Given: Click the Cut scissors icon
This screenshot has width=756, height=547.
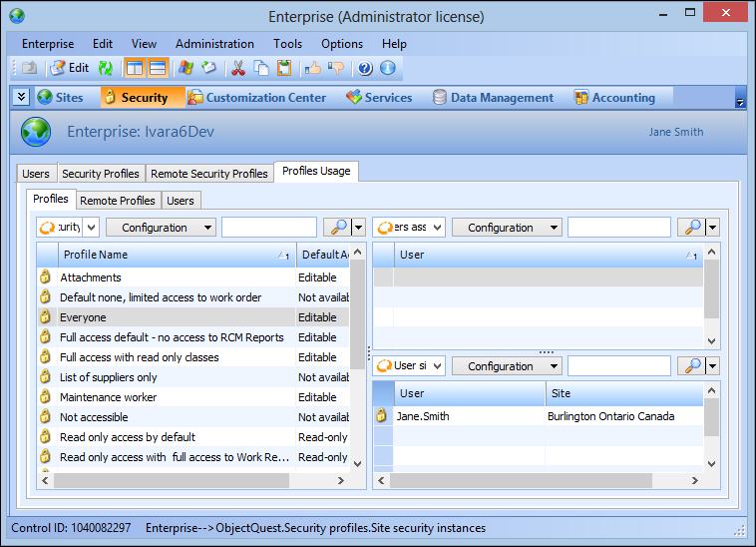Looking at the screenshot, I should coord(238,68).
